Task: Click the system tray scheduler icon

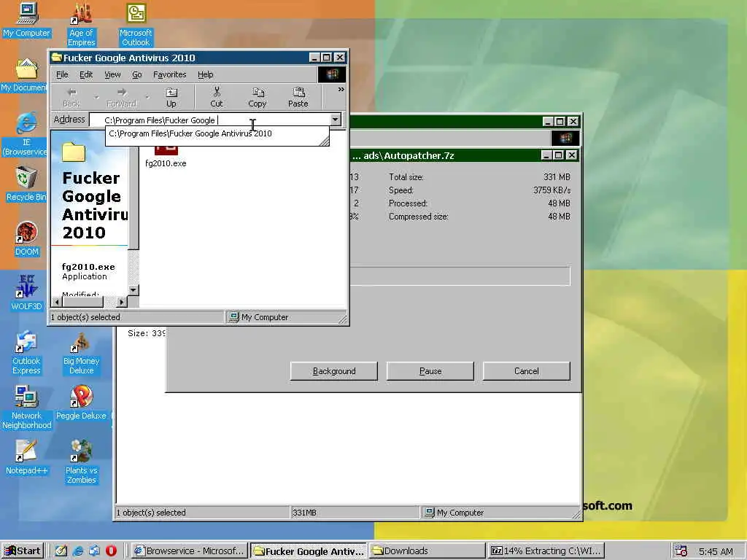Action: pos(681,551)
